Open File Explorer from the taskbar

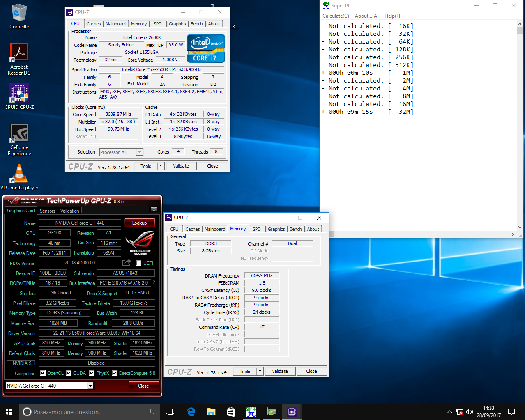tap(211, 411)
